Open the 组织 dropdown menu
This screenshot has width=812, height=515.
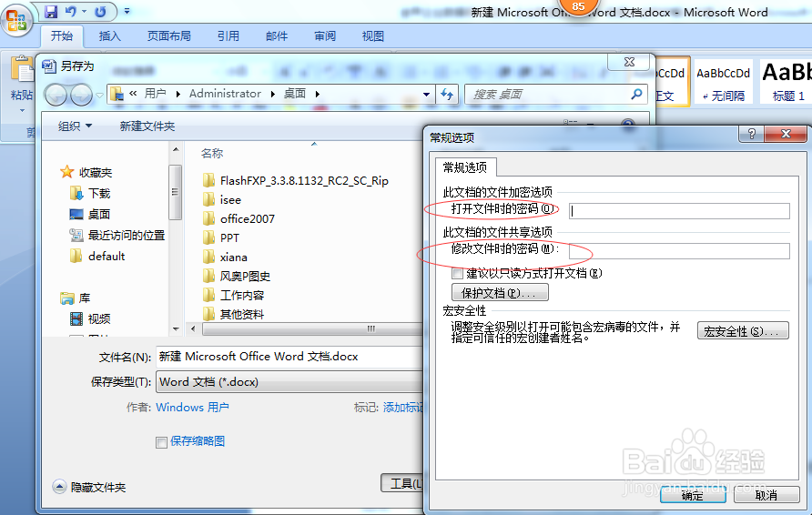pos(75,126)
